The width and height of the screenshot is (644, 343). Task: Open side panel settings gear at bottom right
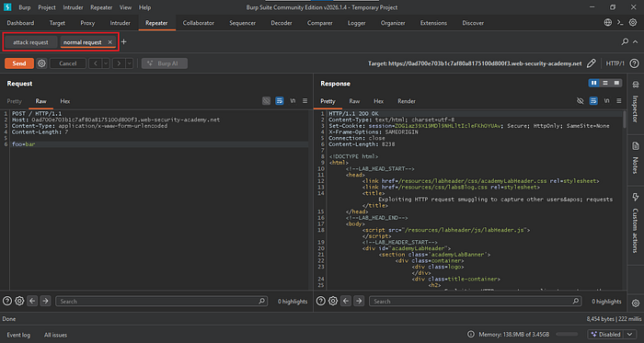click(636, 303)
